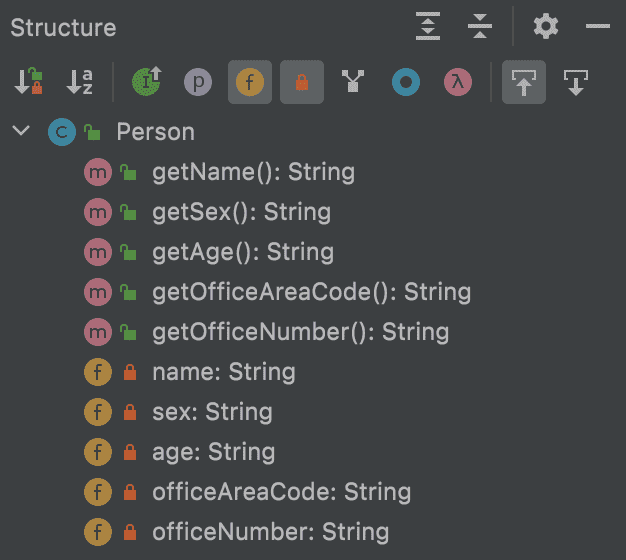Select the officeNumber field

click(270, 532)
